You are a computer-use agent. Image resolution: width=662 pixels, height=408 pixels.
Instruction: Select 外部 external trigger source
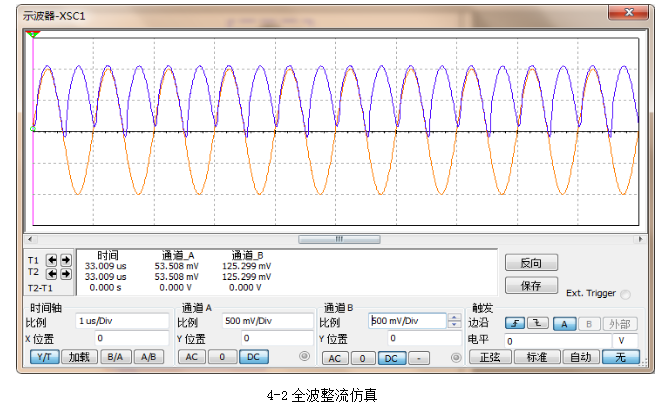pyautogui.click(x=620, y=324)
